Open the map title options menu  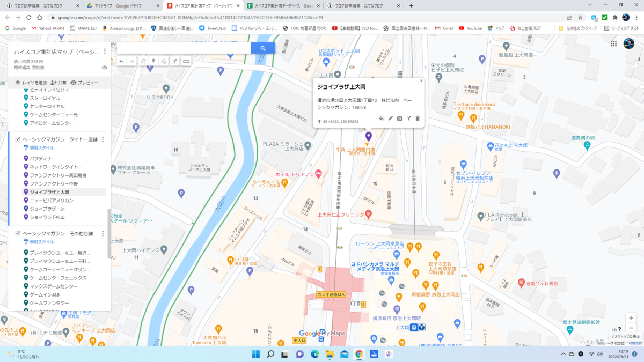pos(105,52)
